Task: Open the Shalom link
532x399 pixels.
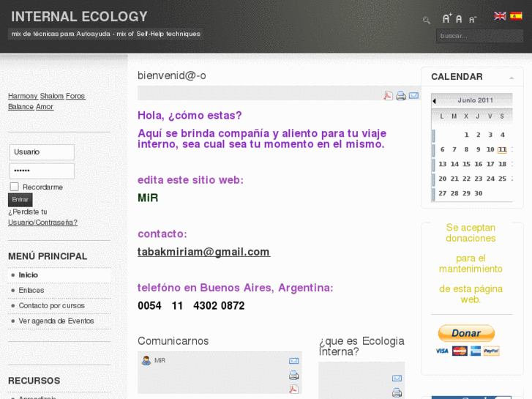Action: point(52,96)
